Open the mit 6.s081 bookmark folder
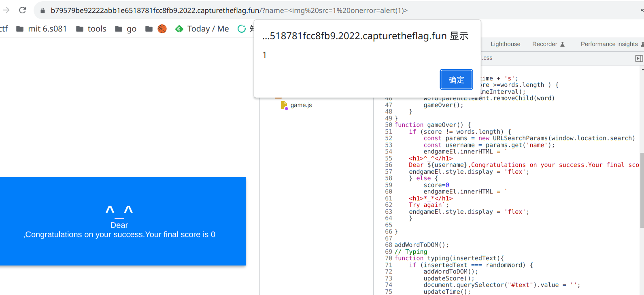Image resolution: width=644 pixels, height=295 pixels. [41, 29]
